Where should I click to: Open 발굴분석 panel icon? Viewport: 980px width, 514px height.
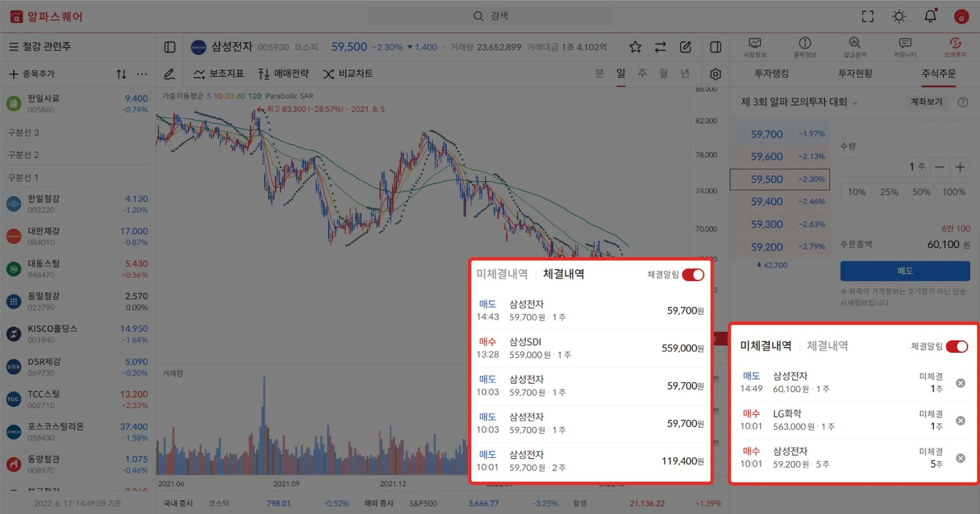855,48
